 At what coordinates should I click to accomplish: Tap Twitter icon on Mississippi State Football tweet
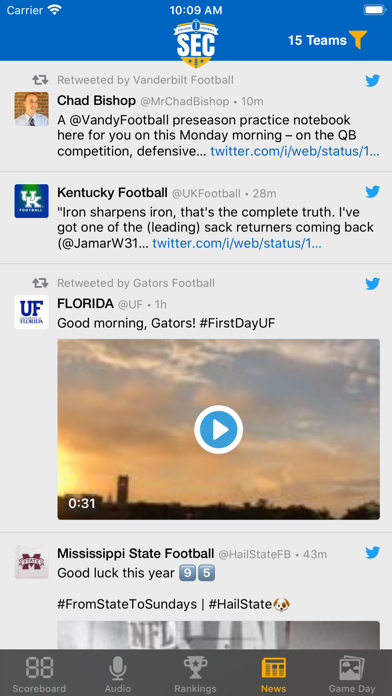coord(372,553)
